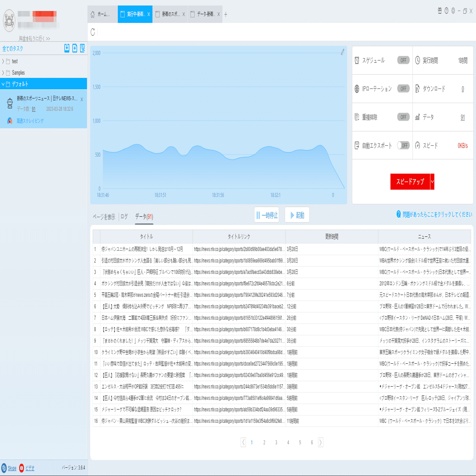Open settings gear icon in title bar

453,11
